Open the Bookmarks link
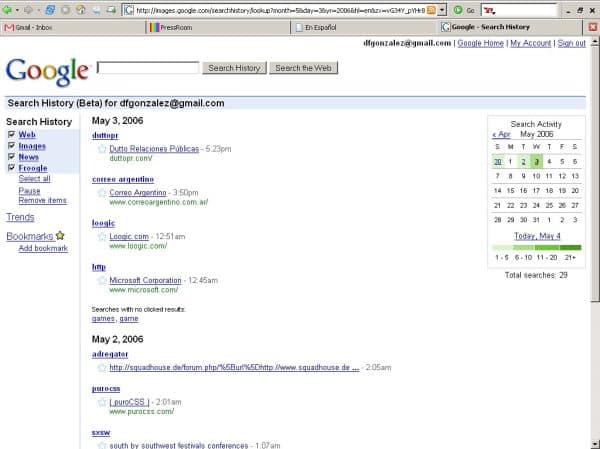Screen dimensions: 600x449 click(30, 236)
